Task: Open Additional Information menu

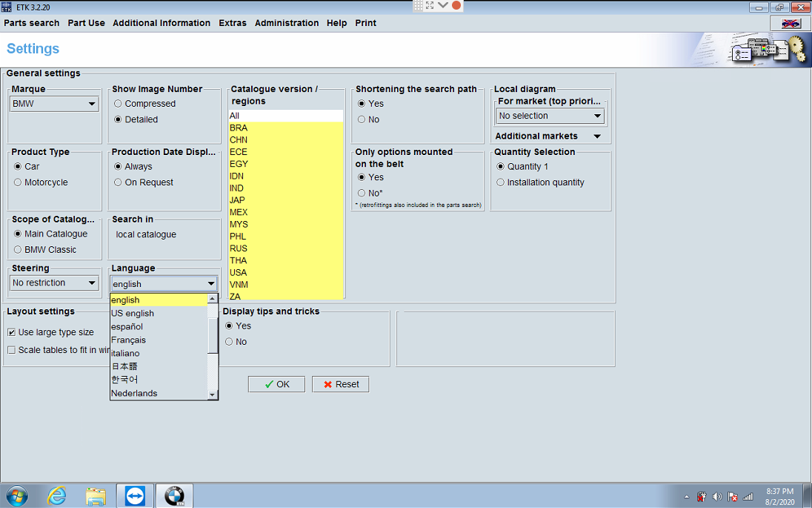Action: tap(162, 23)
